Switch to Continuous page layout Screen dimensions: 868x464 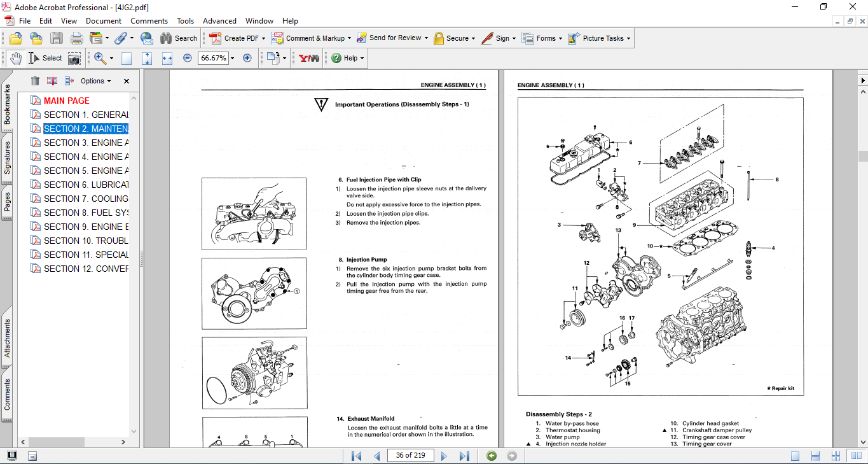pos(816,456)
